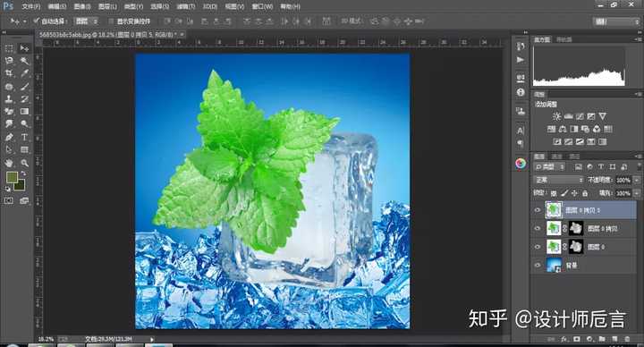Open the Histogram panel flyout menu
Image resolution: width=644 pixels, height=347 pixels.
(x=638, y=39)
